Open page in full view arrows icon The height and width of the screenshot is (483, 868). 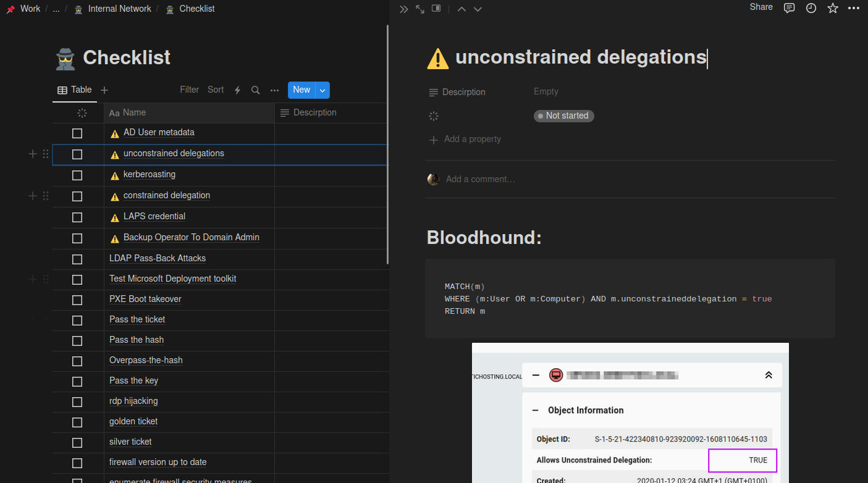click(x=420, y=9)
